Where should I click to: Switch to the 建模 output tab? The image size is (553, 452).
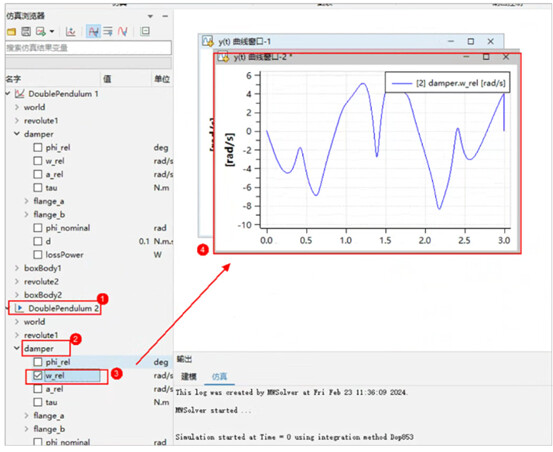coord(189,377)
